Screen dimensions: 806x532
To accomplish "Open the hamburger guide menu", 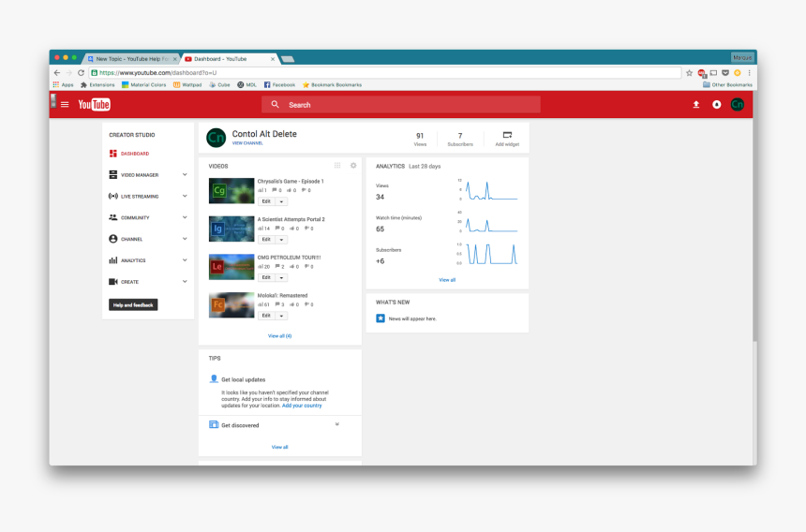I will 65,105.
